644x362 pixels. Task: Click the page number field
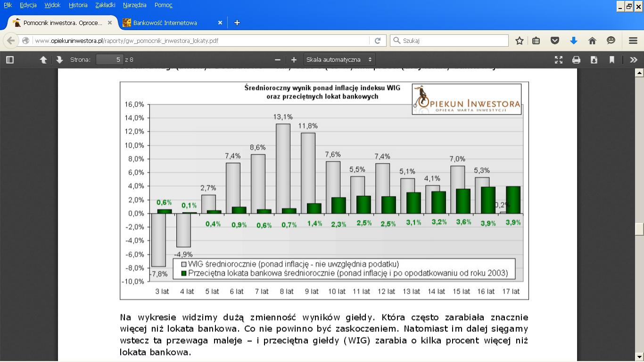[109, 60]
